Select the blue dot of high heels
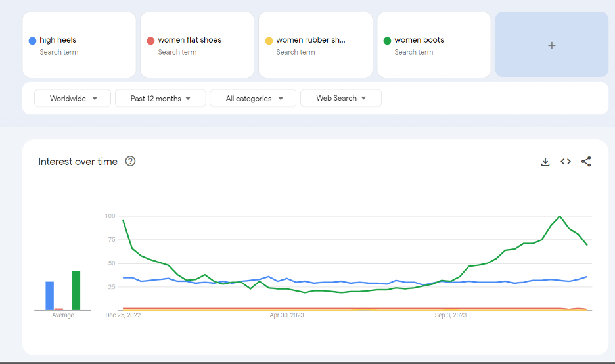This screenshot has height=364, width=615. tap(33, 40)
